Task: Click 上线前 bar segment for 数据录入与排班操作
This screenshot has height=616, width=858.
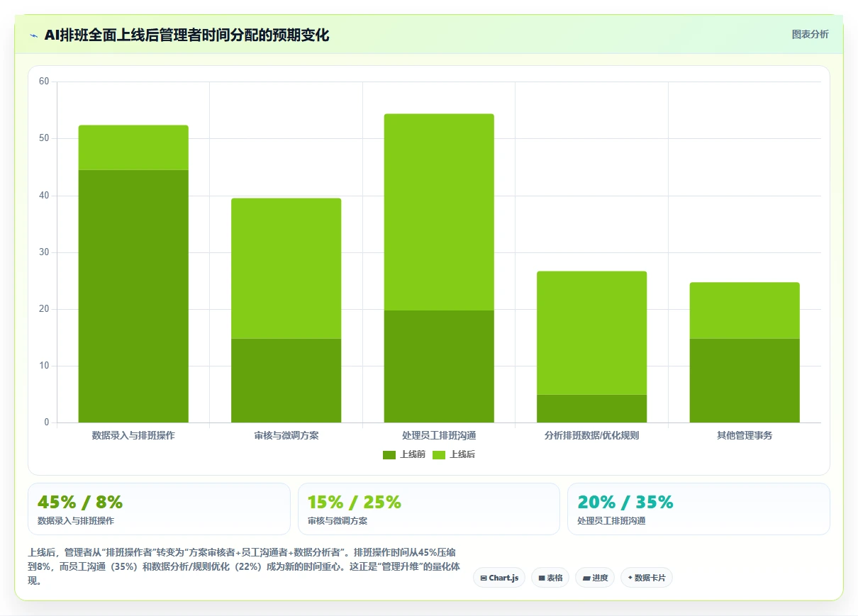Action: point(133,296)
